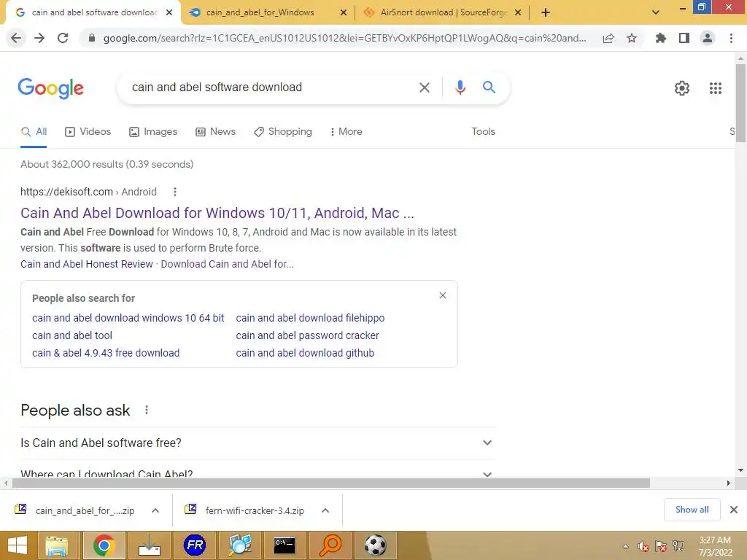
Task: Click Show all downloads
Action: [x=692, y=510]
